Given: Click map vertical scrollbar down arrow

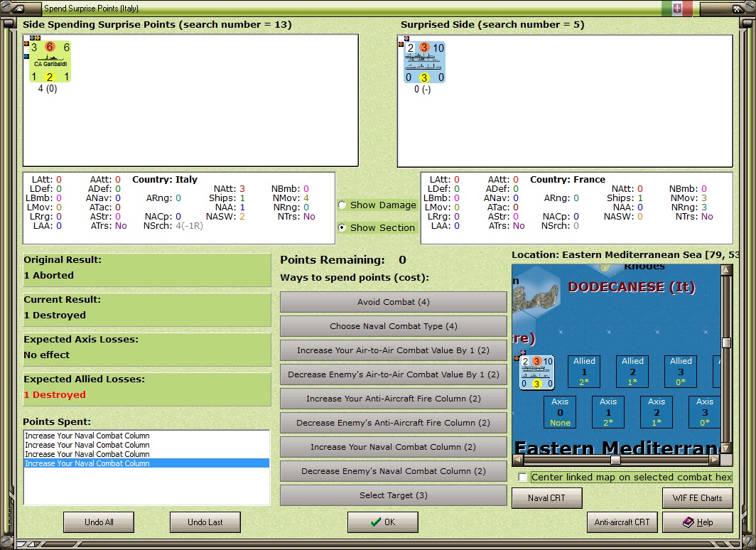Looking at the screenshot, I should [x=726, y=448].
